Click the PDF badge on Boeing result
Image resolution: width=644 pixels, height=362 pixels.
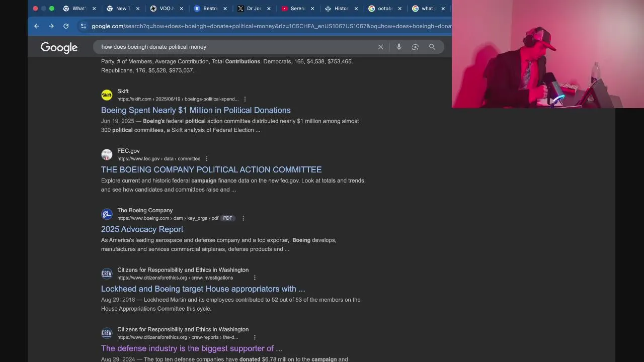[227, 218]
